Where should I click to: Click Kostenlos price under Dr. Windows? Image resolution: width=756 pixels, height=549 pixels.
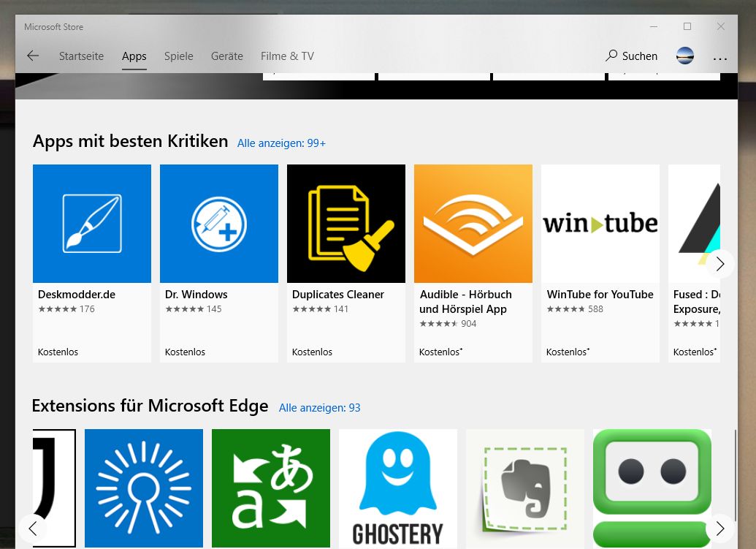pyautogui.click(x=185, y=352)
